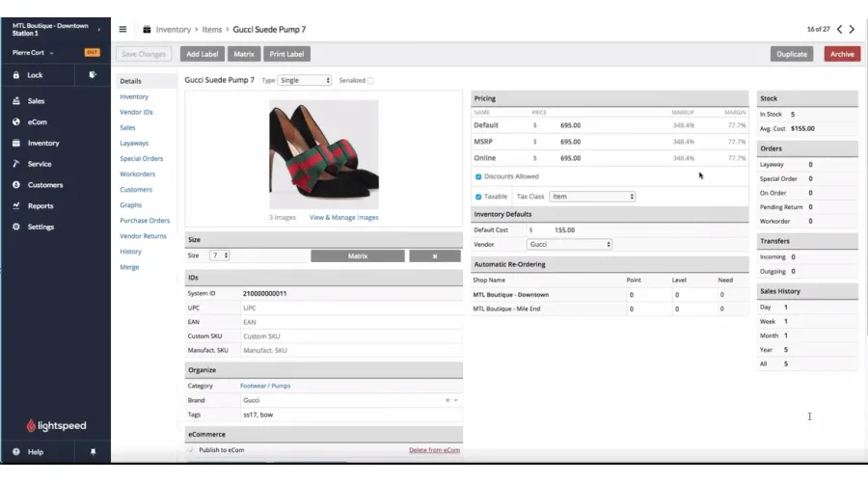Select the History tab
Image resolution: width=868 pixels, height=482 pixels.
pos(130,252)
